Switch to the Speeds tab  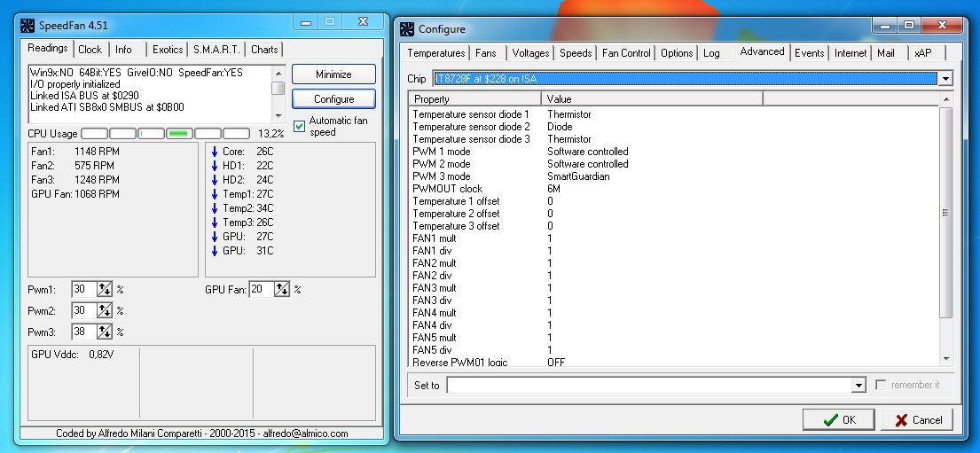click(x=576, y=53)
